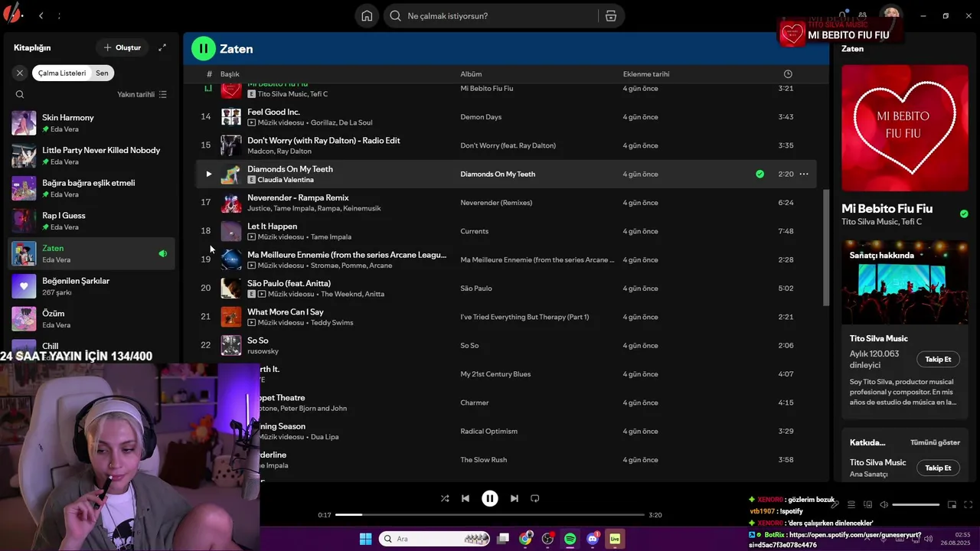Viewport: 980px width, 551px height.
Task: Click the Oluştur create button
Action: tap(122, 47)
